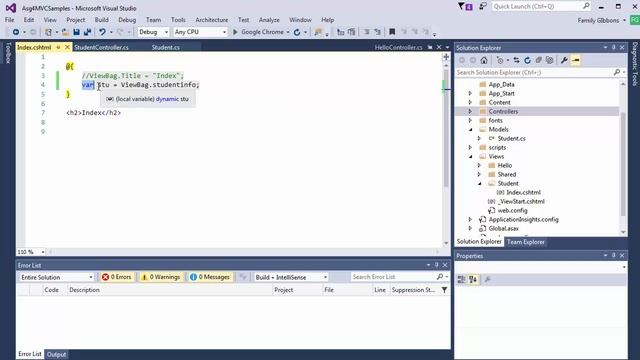Switch to Student.cs editor tab

pos(166,47)
